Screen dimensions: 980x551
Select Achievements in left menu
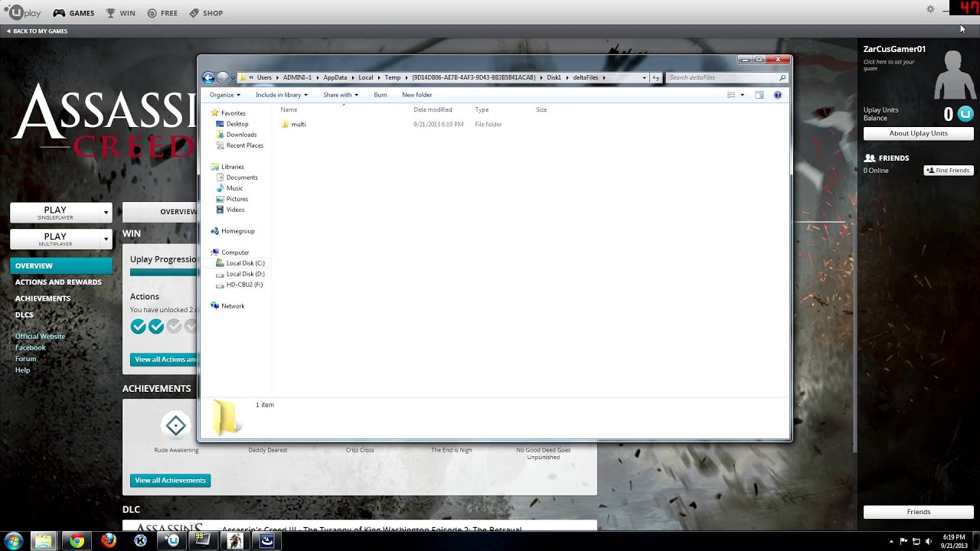43,298
